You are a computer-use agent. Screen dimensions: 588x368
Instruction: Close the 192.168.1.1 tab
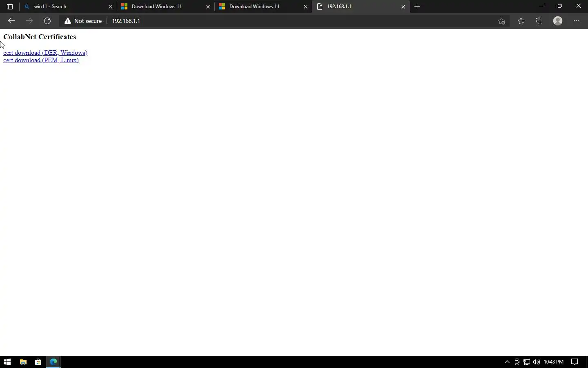pyautogui.click(x=403, y=7)
